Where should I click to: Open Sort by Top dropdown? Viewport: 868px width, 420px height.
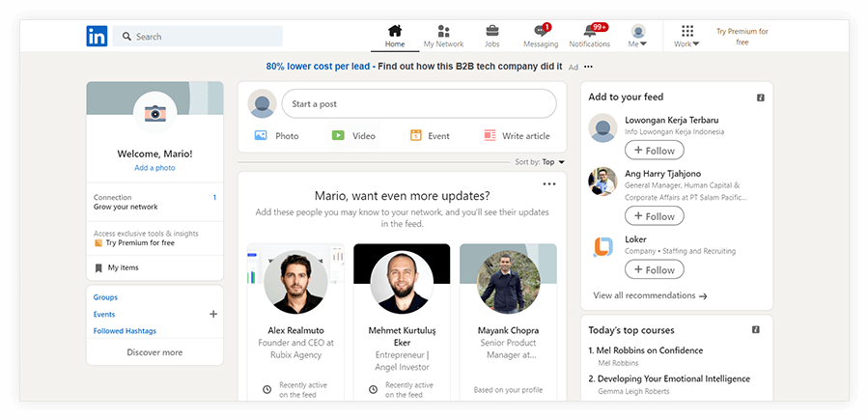[540, 162]
